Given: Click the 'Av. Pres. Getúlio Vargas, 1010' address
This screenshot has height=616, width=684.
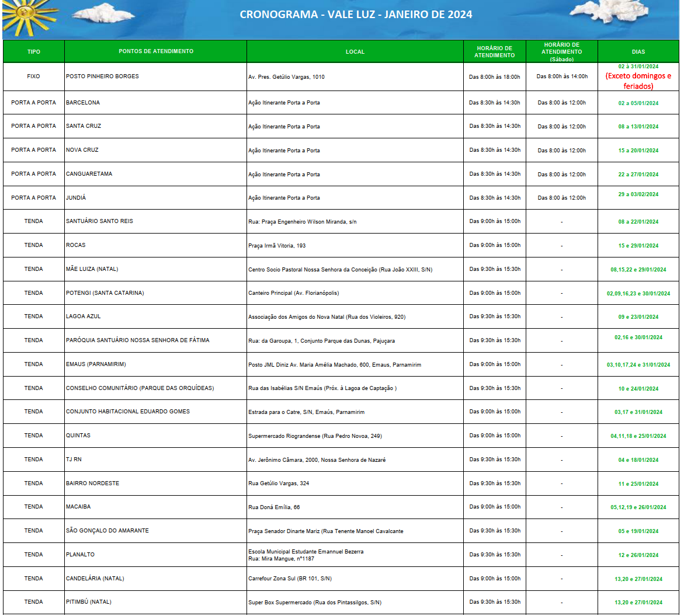Looking at the screenshot, I should [286, 77].
